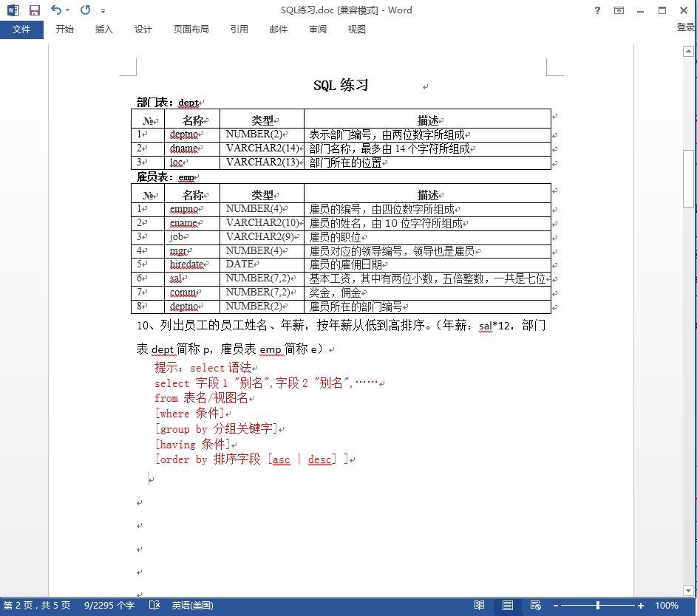The width and height of the screenshot is (697, 616).
Task: Save the document with the floppy disk icon
Action: [35, 10]
